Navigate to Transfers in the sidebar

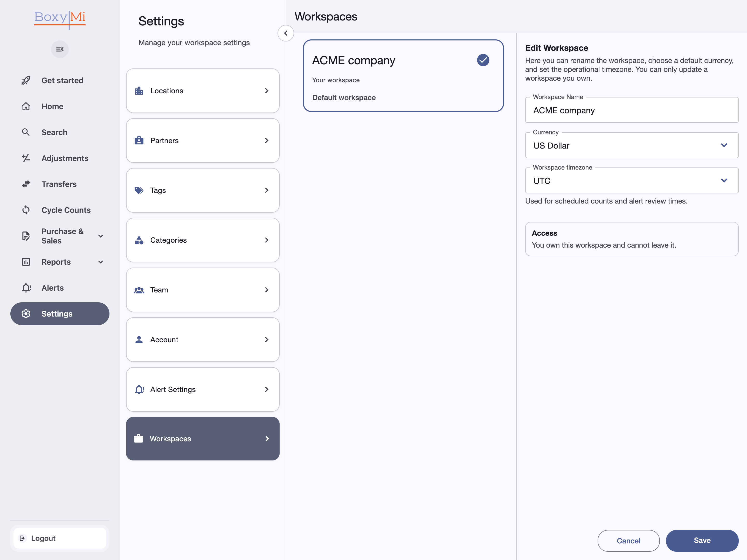pos(60,184)
